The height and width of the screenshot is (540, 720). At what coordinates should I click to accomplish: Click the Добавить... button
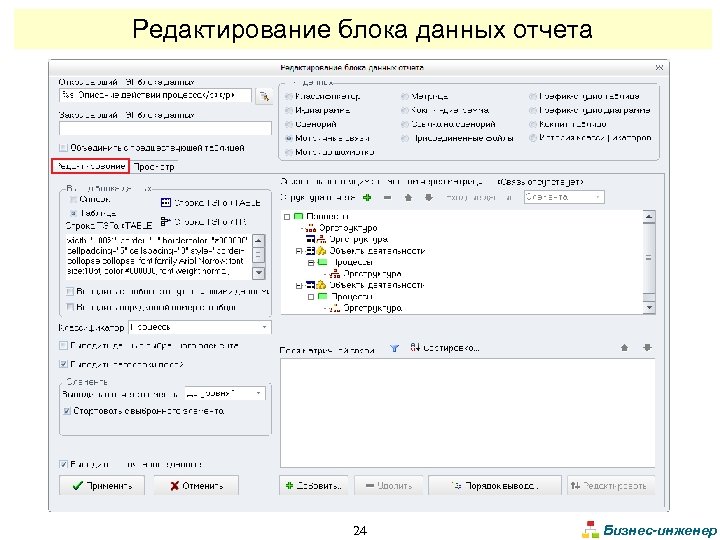click(x=314, y=485)
